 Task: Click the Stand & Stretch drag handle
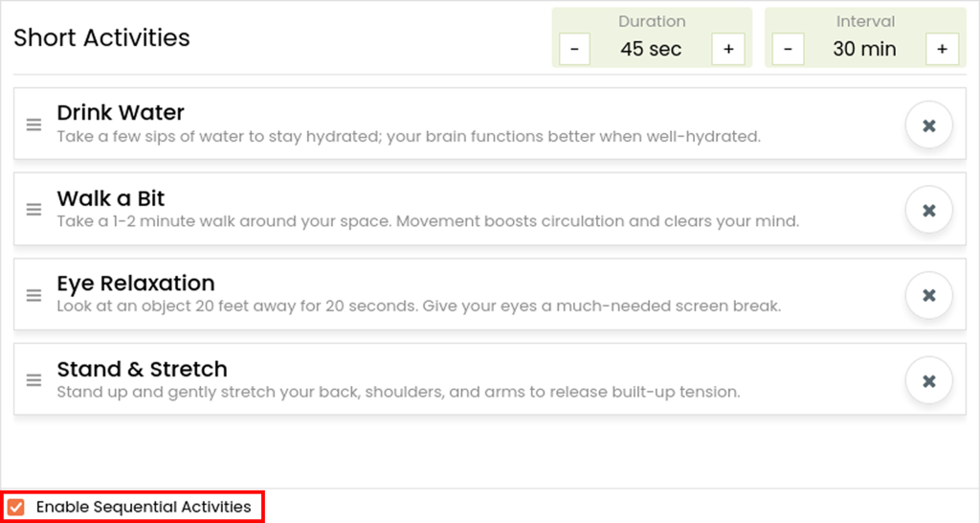click(x=33, y=379)
